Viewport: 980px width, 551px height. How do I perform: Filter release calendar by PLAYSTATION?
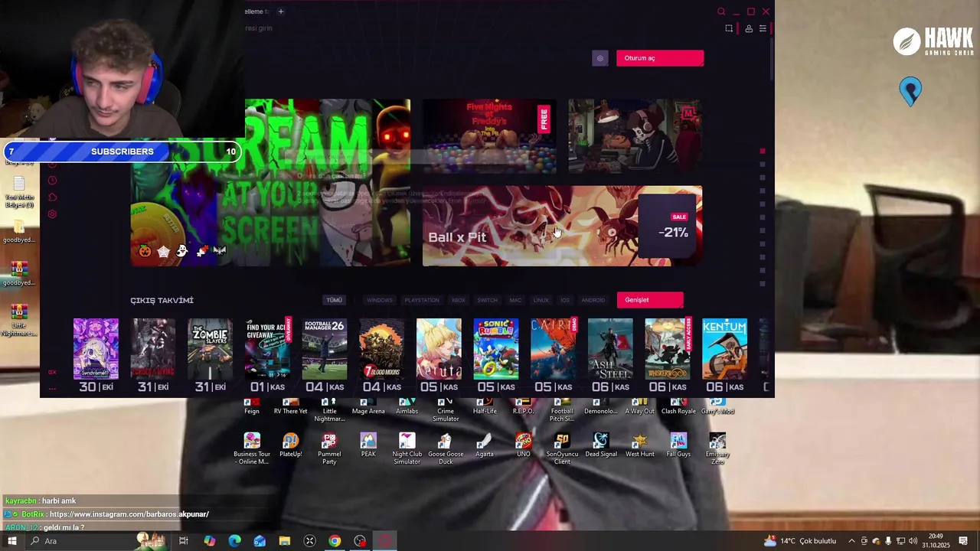coord(422,300)
